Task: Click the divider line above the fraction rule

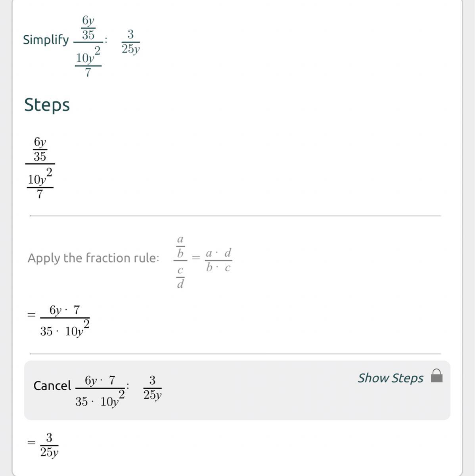Action: pyautogui.click(x=235, y=216)
